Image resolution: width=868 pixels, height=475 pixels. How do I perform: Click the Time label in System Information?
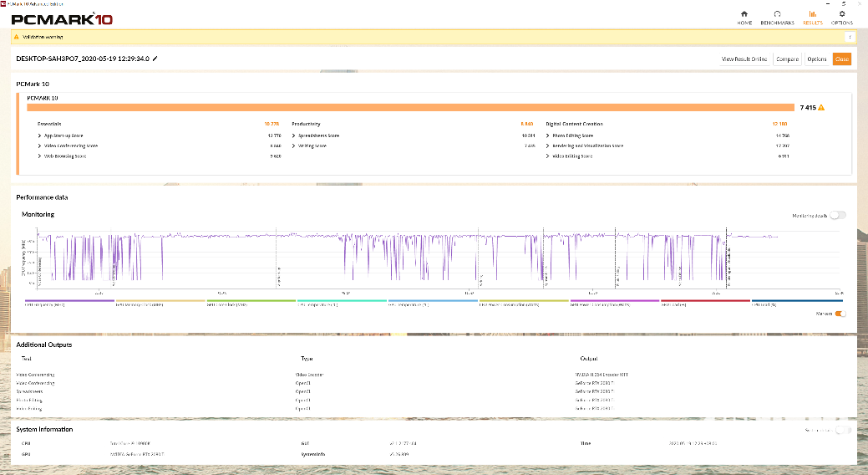pos(585,443)
